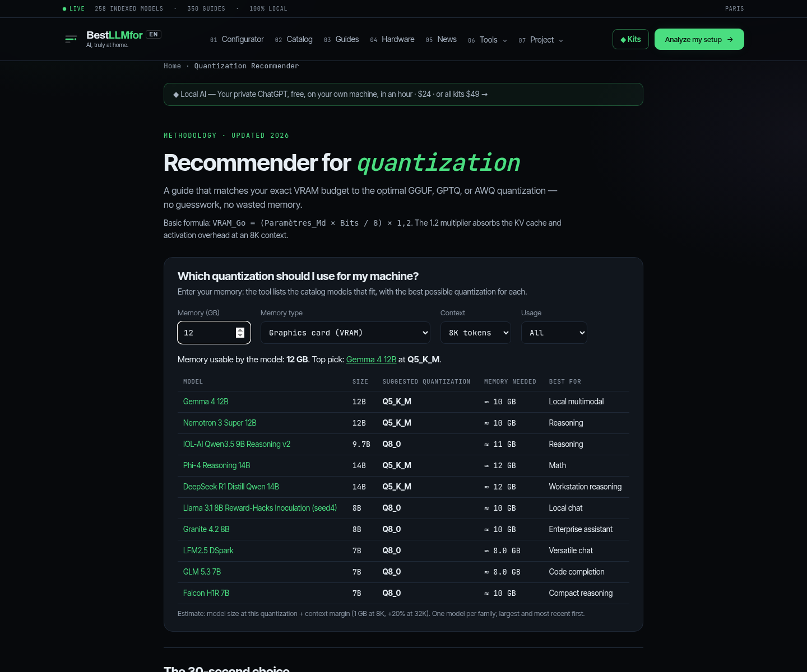
Task: Open the Guides section
Action: (x=341, y=39)
